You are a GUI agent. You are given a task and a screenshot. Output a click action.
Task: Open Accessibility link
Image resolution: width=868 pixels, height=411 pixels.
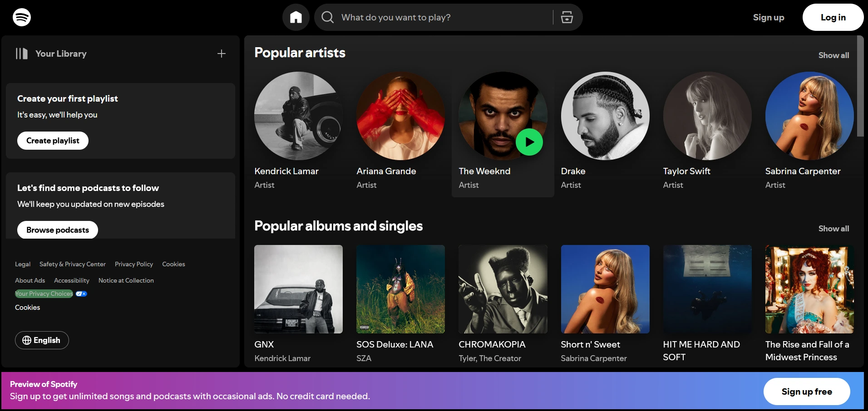coord(72,280)
